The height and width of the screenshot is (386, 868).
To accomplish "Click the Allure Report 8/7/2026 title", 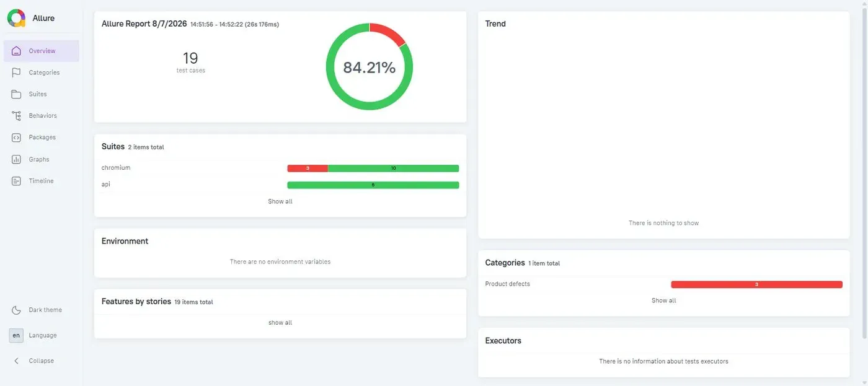I will (144, 24).
